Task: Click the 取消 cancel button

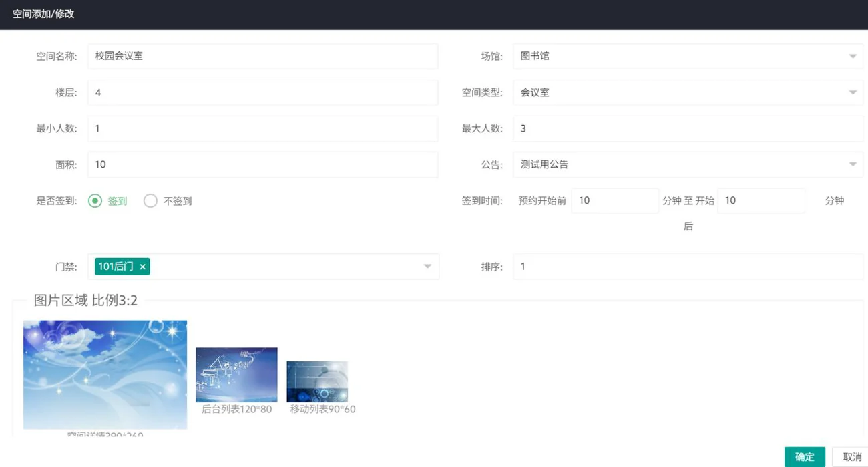Action: click(x=852, y=457)
